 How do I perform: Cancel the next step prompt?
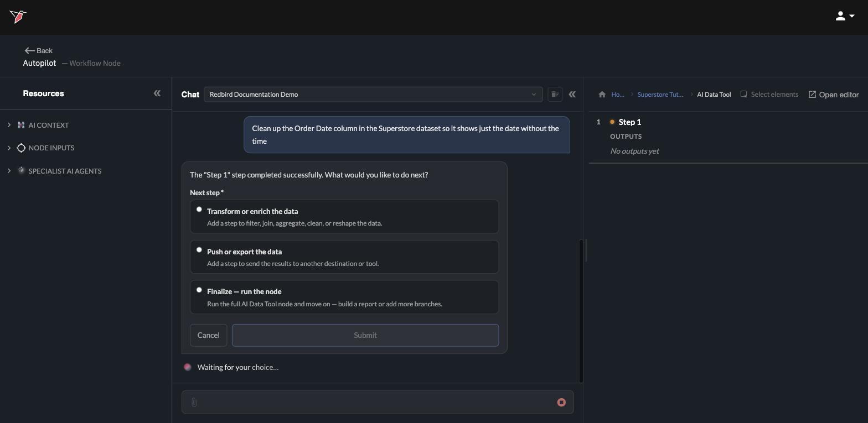pos(209,335)
